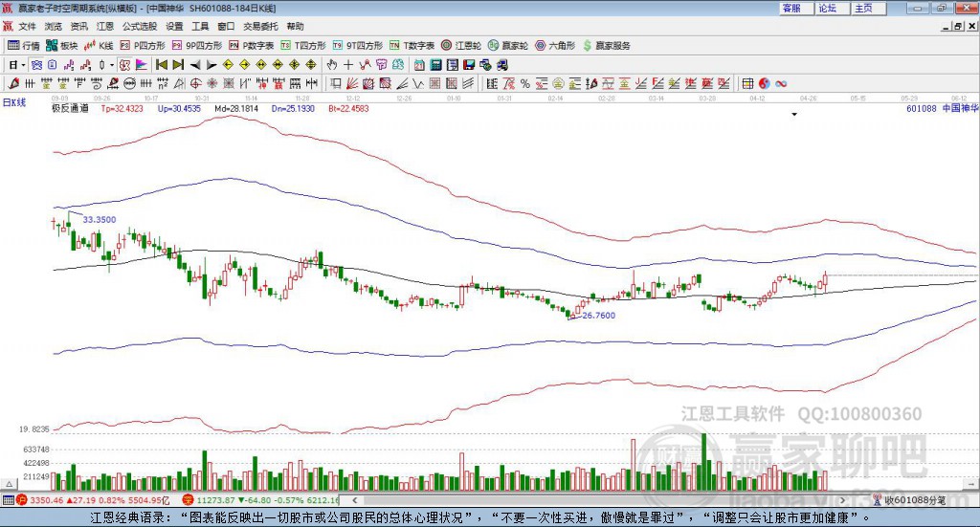Click the 客服 customer service button
Viewport: 980px width, 527px height.
(x=795, y=8)
